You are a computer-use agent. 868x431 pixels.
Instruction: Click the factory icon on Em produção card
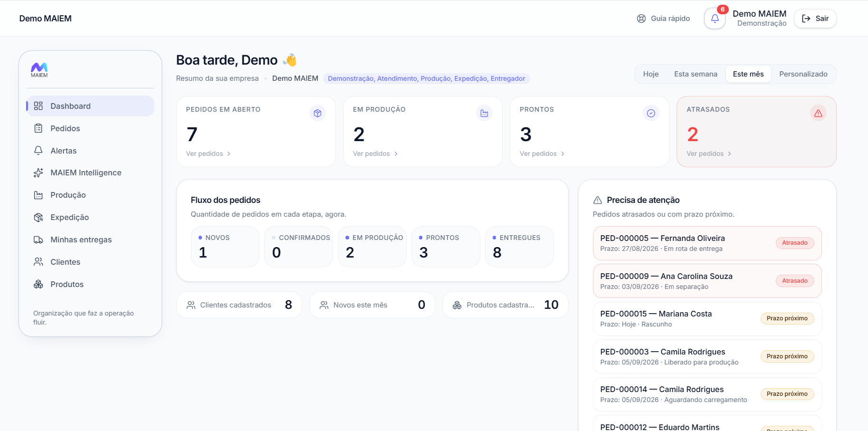point(484,113)
